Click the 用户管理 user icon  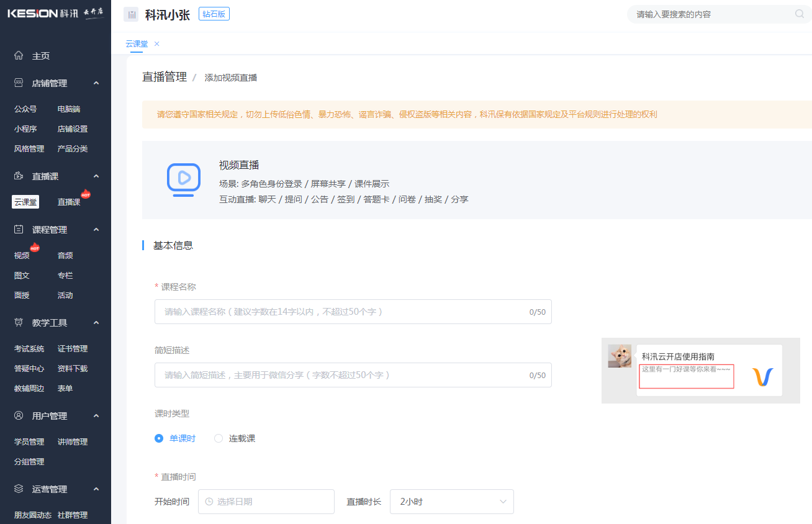pos(18,415)
